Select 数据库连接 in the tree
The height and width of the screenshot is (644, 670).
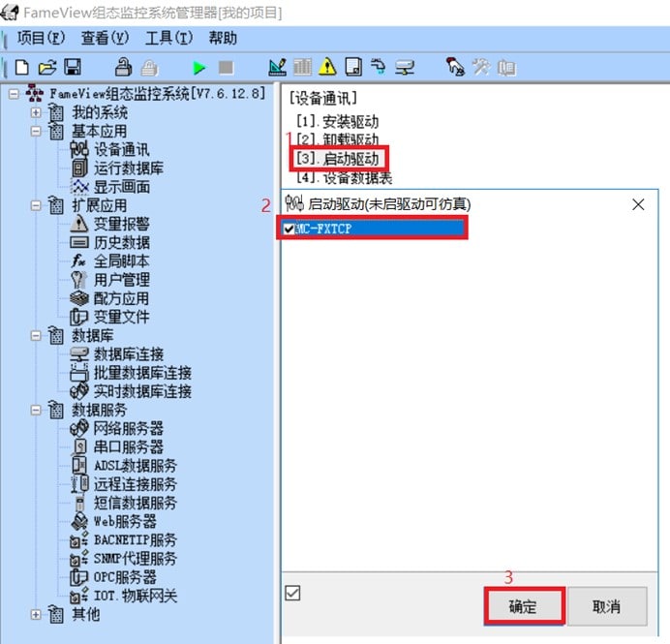[128, 354]
